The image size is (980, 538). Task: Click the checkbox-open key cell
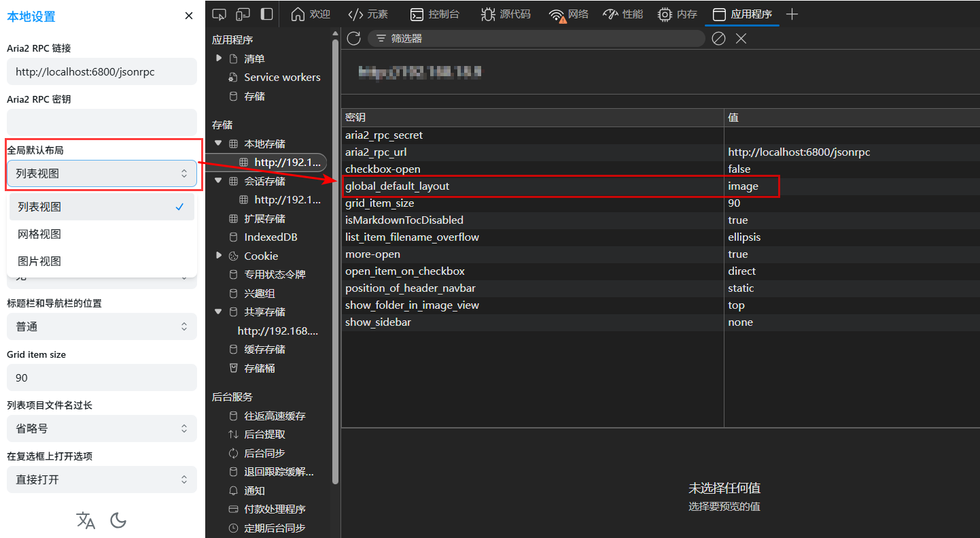pyautogui.click(x=532, y=169)
